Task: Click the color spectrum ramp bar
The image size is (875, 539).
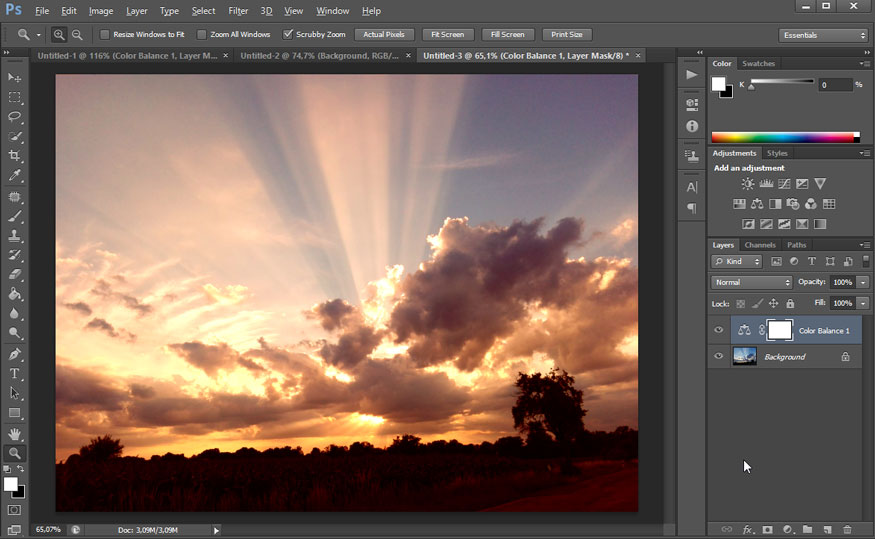Action: (785, 137)
